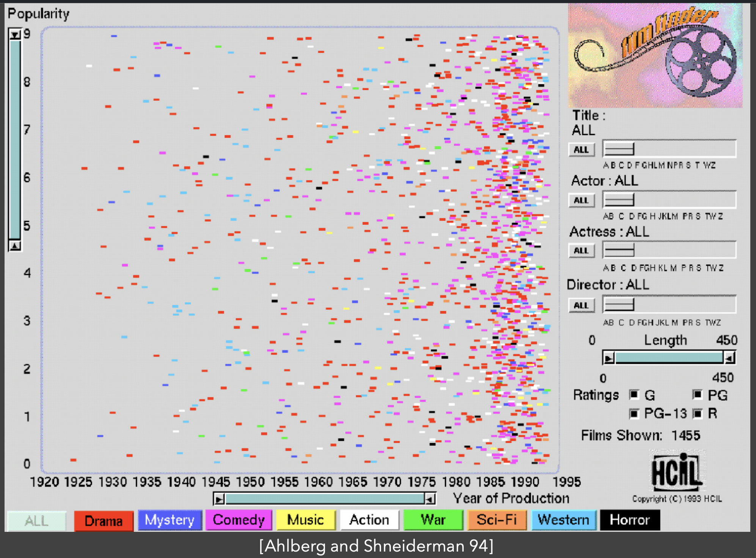Click the popularity slider bottom arrow handle

15,246
